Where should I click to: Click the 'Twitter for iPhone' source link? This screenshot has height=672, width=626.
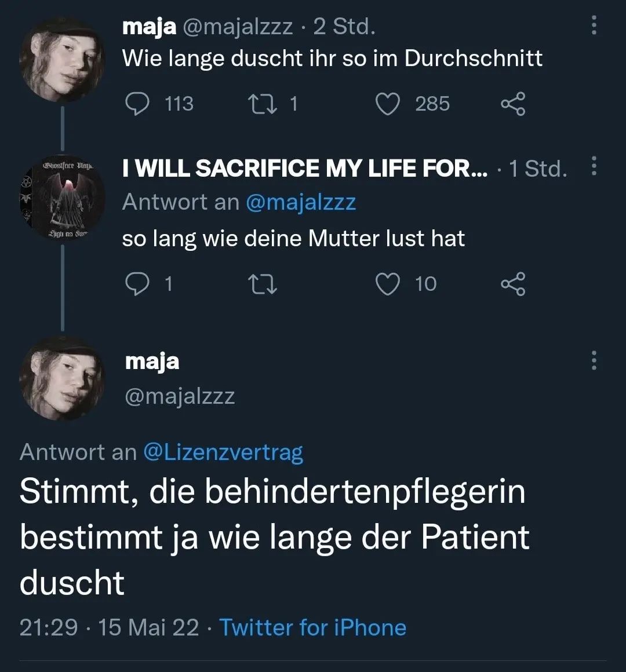[x=312, y=627]
